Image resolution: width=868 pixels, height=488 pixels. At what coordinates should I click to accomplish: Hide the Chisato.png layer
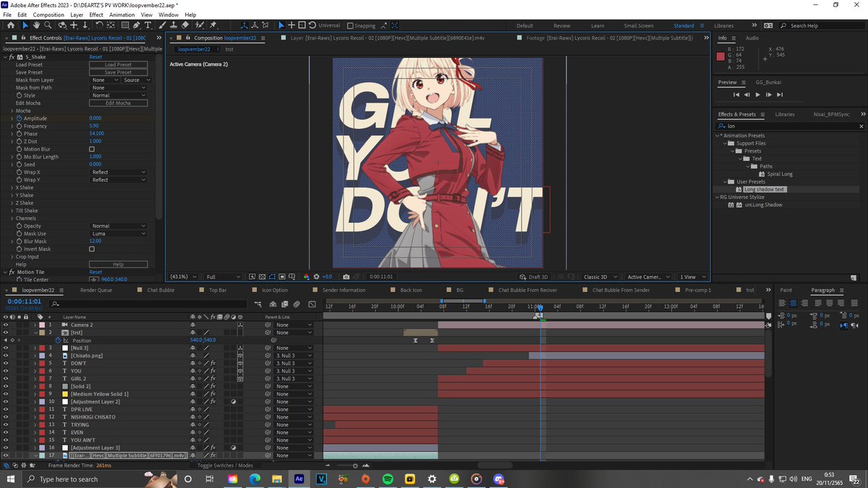pyautogui.click(x=6, y=356)
